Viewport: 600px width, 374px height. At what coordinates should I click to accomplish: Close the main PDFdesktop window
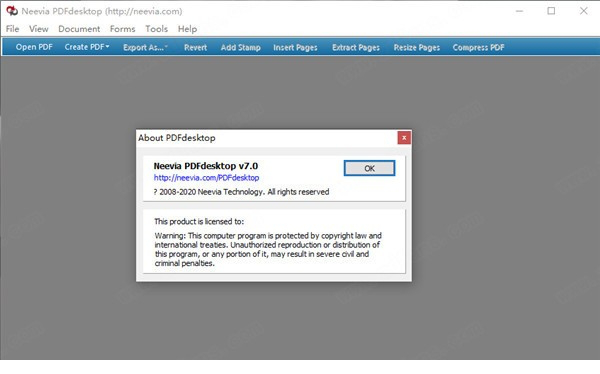(x=584, y=11)
